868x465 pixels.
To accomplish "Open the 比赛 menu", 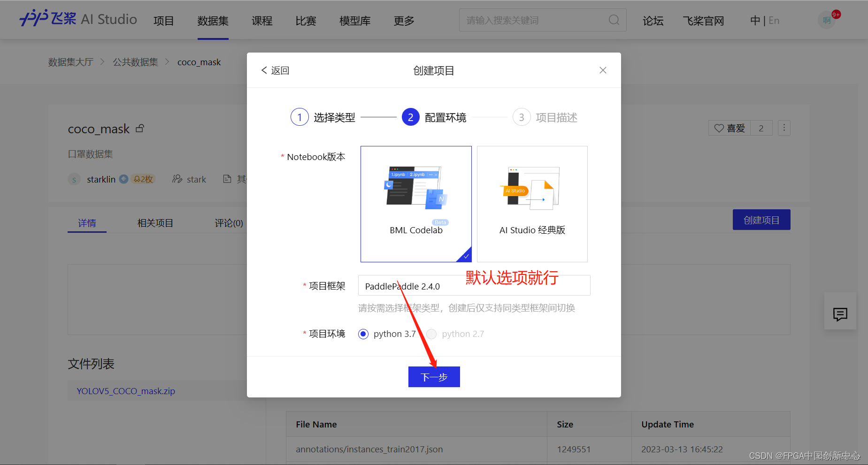I will click(306, 21).
